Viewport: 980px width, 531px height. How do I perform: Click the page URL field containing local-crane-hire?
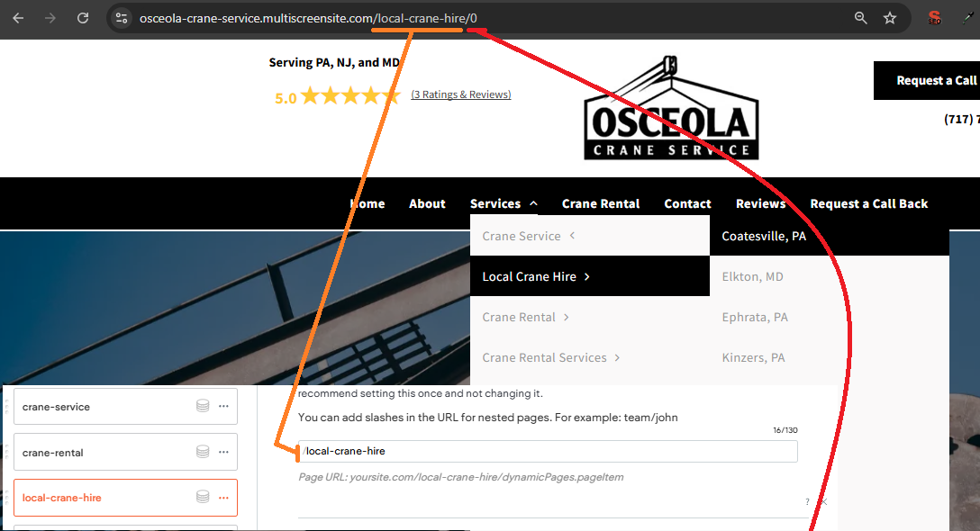coord(548,451)
